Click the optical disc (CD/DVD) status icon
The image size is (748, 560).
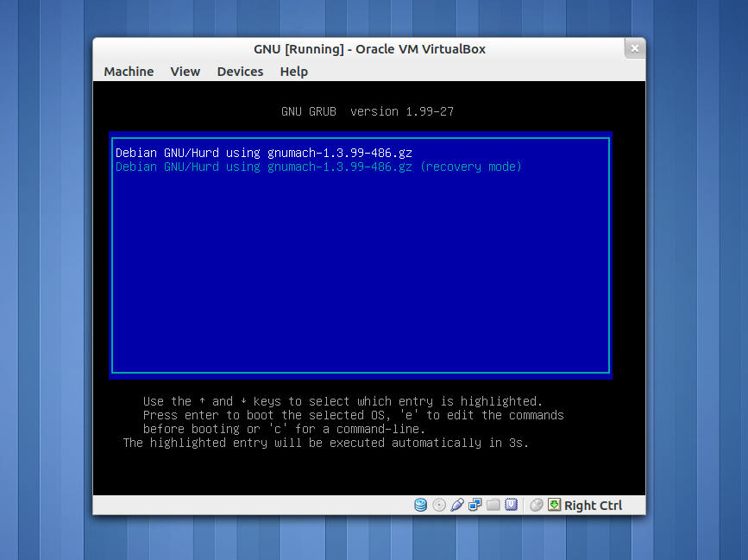point(439,505)
